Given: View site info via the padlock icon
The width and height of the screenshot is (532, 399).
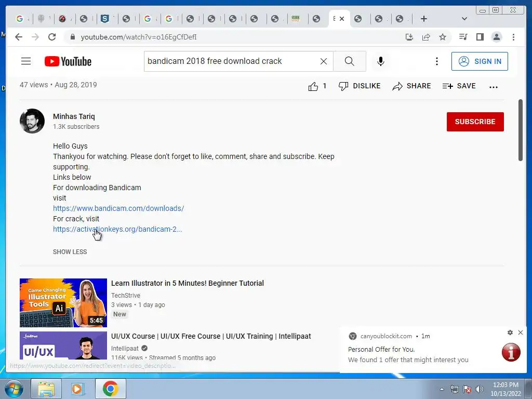Looking at the screenshot, I should pos(72,37).
